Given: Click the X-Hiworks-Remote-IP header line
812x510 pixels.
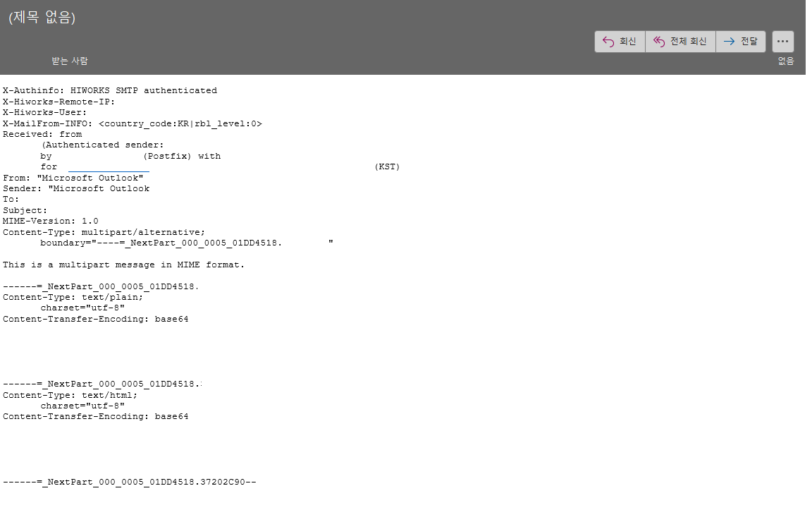Looking at the screenshot, I should pyautogui.click(x=59, y=102).
